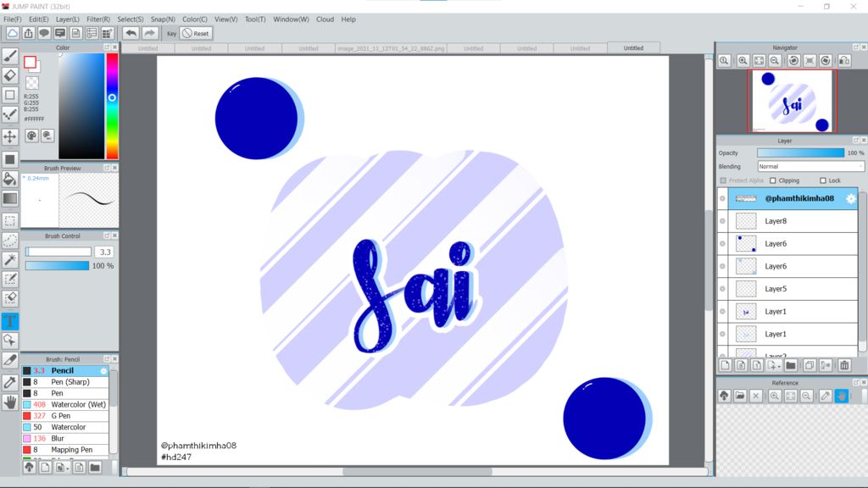Select the Lasso selection tool

coord(10,240)
